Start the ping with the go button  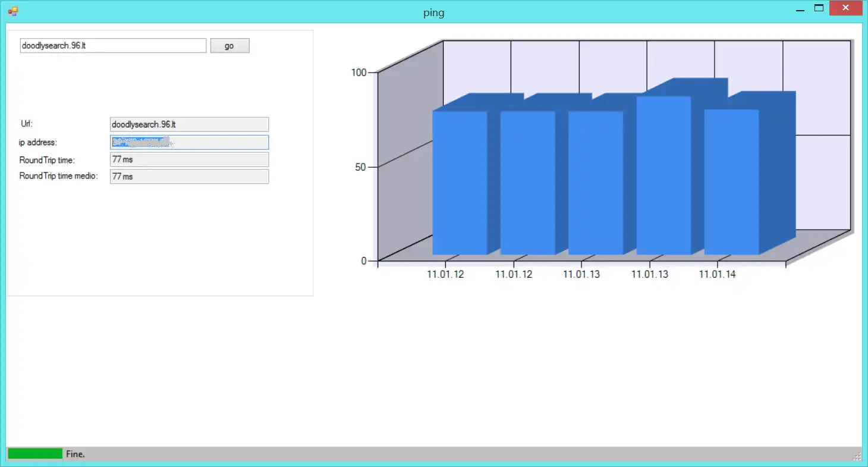(229, 46)
